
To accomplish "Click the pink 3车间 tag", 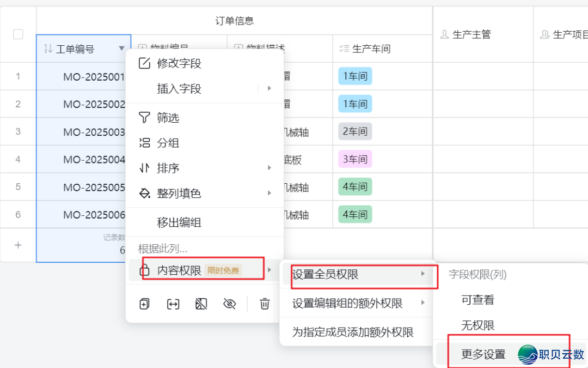I will tap(354, 159).
